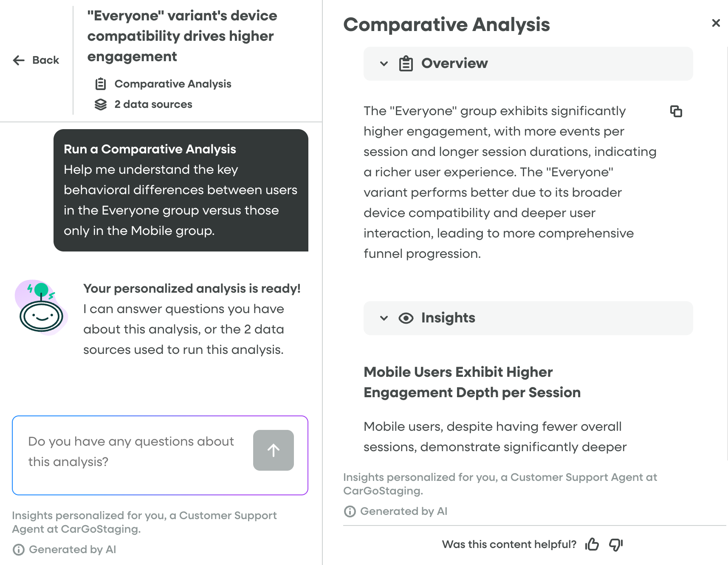728x565 pixels.
Task: Click the info icon in right panel footer
Action: (x=350, y=511)
